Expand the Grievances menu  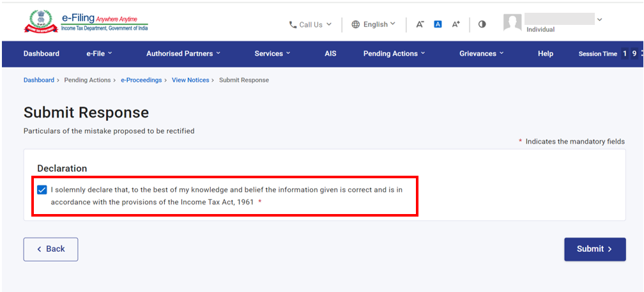(481, 54)
